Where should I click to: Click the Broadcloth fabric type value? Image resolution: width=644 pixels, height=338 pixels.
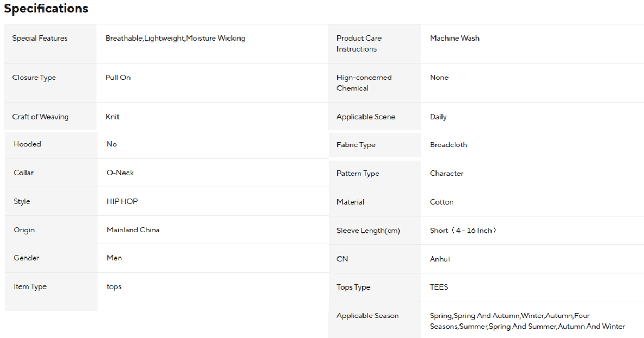(449, 145)
